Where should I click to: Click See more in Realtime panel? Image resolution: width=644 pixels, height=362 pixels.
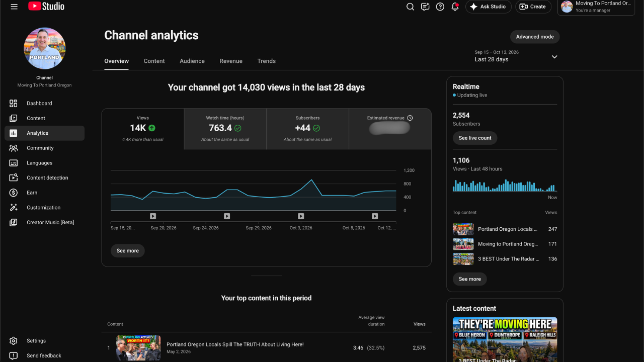click(x=470, y=279)
